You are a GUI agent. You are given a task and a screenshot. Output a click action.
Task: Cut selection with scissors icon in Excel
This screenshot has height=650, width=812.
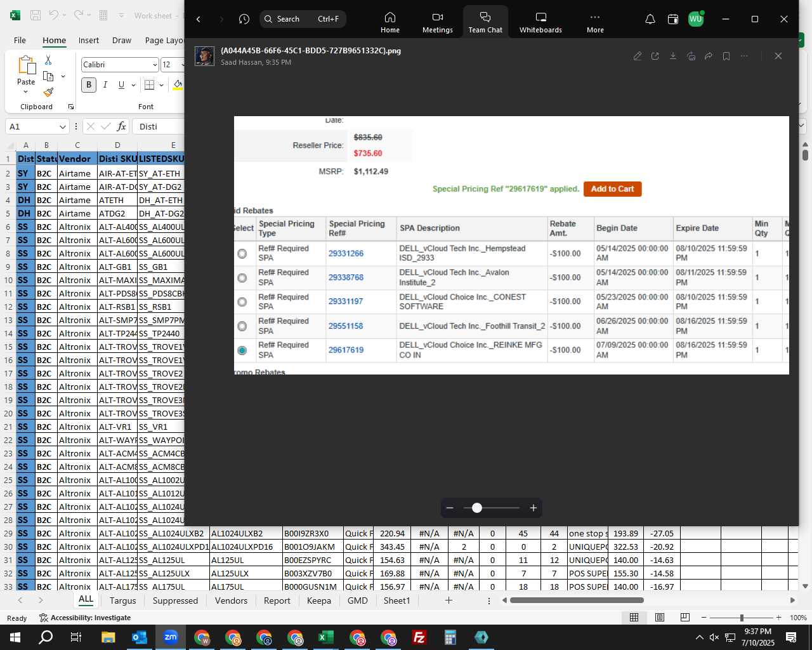click(x=48, y=60)
